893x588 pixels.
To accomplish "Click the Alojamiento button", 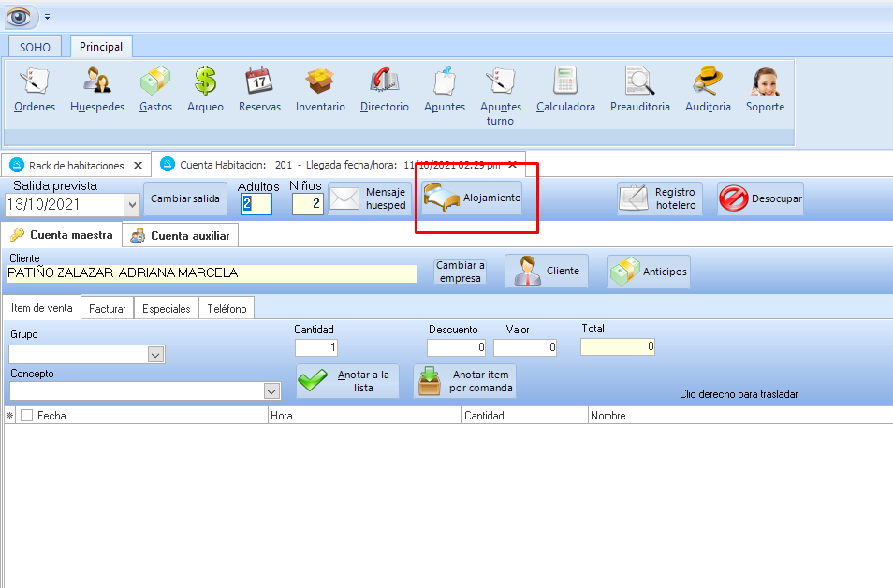I will pos(472,198).
